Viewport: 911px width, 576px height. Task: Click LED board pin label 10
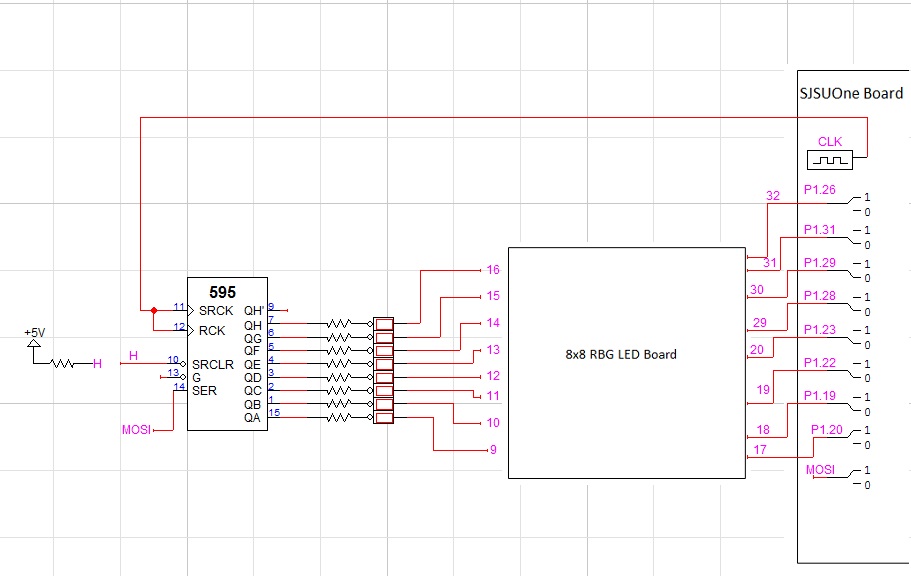click(493, 423)
